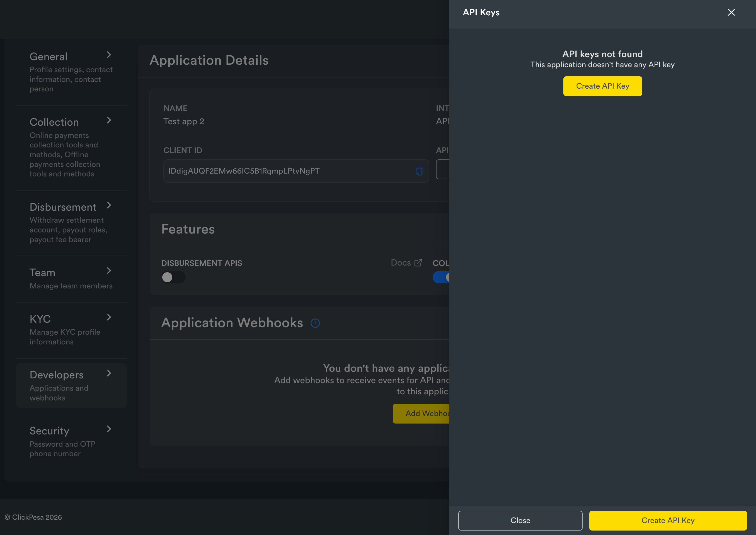Image resolution: width=756 pixels, height=535 pixels.
Task: Click the partially hidden API field box
Action: (x=443, y=169)
